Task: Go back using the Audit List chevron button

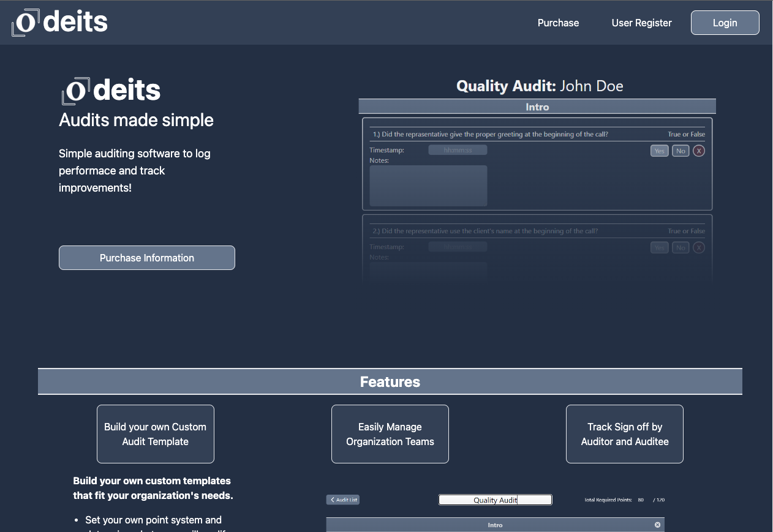Action: [343, 500]
